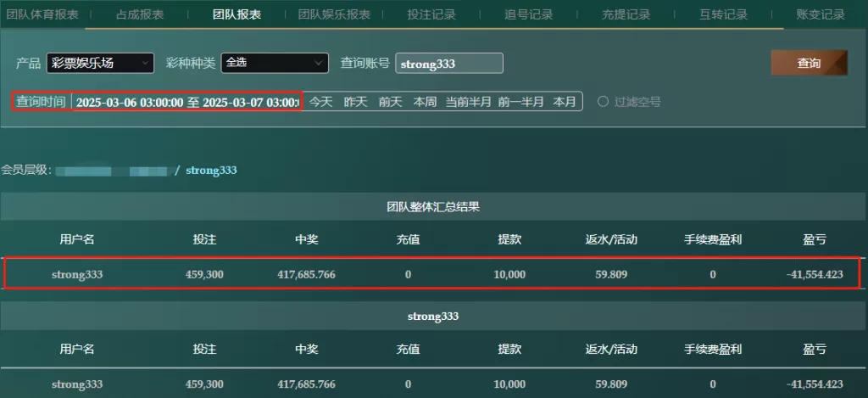Switch to the 团队体育报表 tab

pos(42,14)
